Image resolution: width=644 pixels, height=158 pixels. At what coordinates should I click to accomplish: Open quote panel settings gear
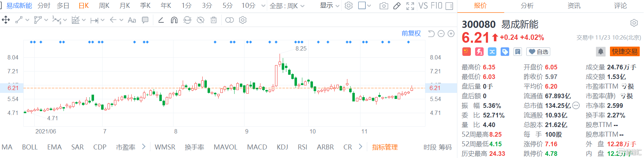click(634, 23)
